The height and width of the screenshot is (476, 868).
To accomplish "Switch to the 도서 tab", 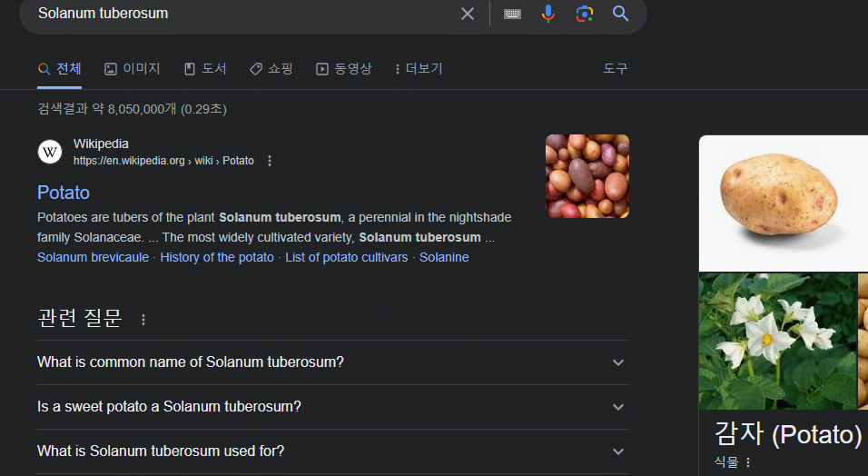I will 205,69.
